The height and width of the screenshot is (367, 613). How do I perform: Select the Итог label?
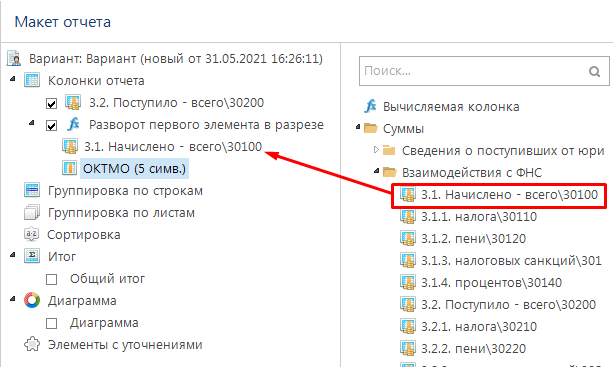[62, 257]
